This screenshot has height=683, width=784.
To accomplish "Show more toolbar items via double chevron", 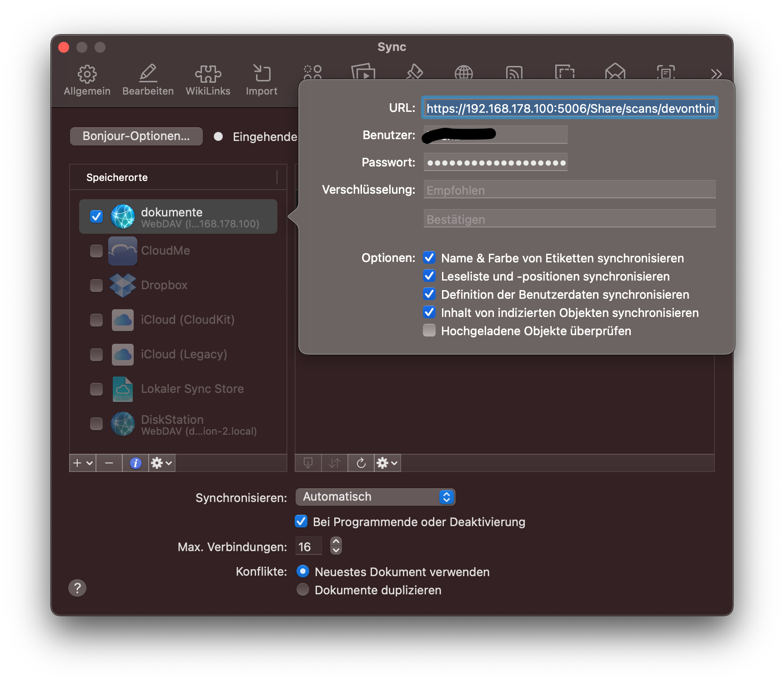I will click(716, 74).
